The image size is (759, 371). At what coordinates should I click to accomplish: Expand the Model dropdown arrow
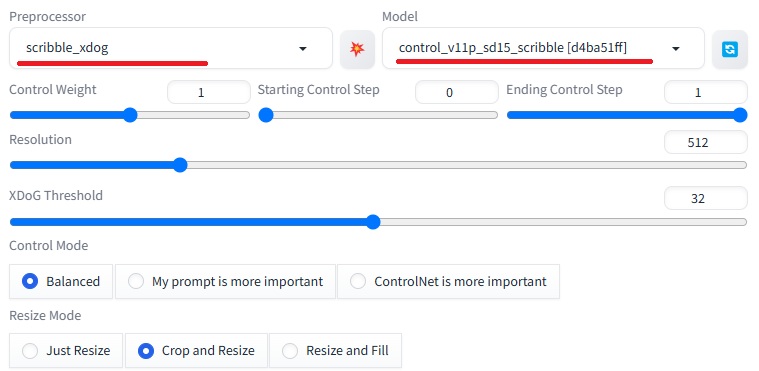coord(676,48)
